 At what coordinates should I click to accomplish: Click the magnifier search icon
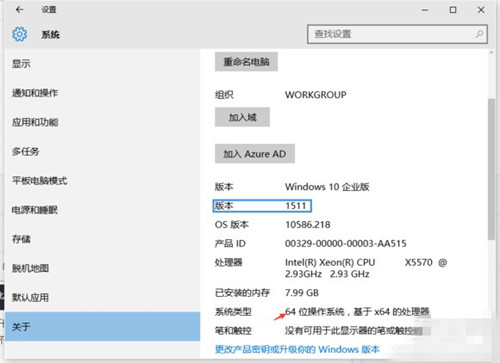[479, 34]
